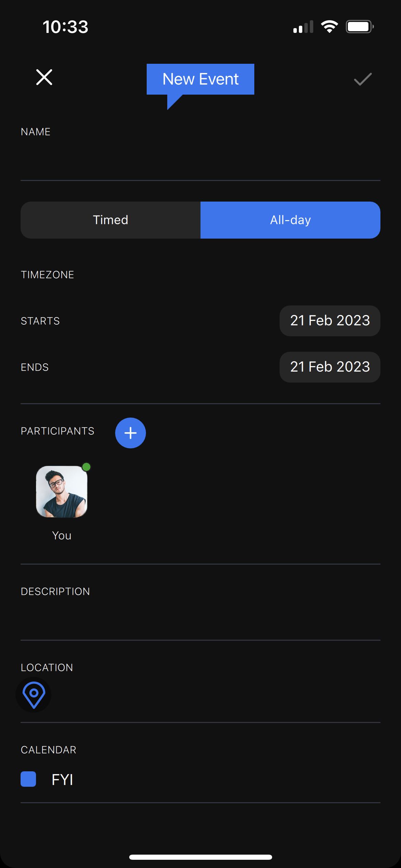Switch event type to Timed

[111, 220]
